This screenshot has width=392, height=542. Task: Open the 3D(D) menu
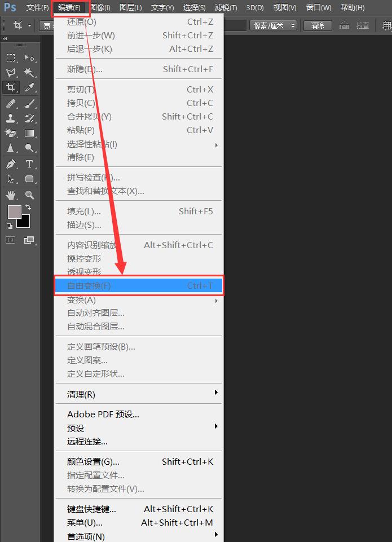255,7
